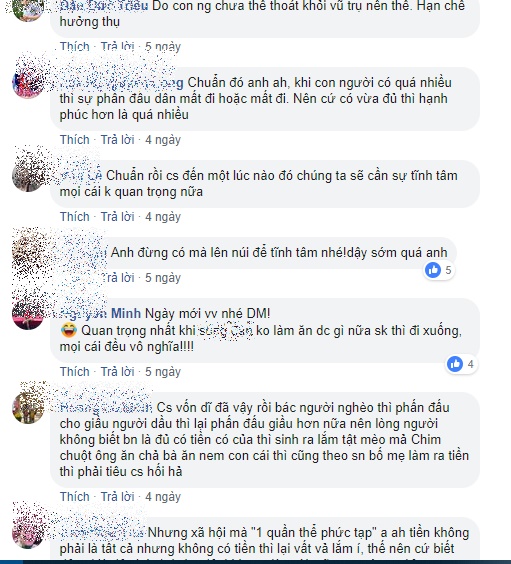Click Thích under Minh's 'Ngày mới vv' comment
Viewport: 511px width, 564px height.
click(x=74, y=372)
